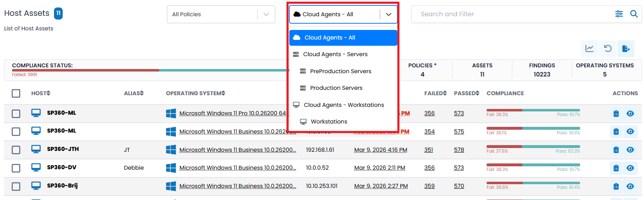This screenshot has width=644, height=200.
Task: Click the trend chart icon button
Action: [589, 49]
